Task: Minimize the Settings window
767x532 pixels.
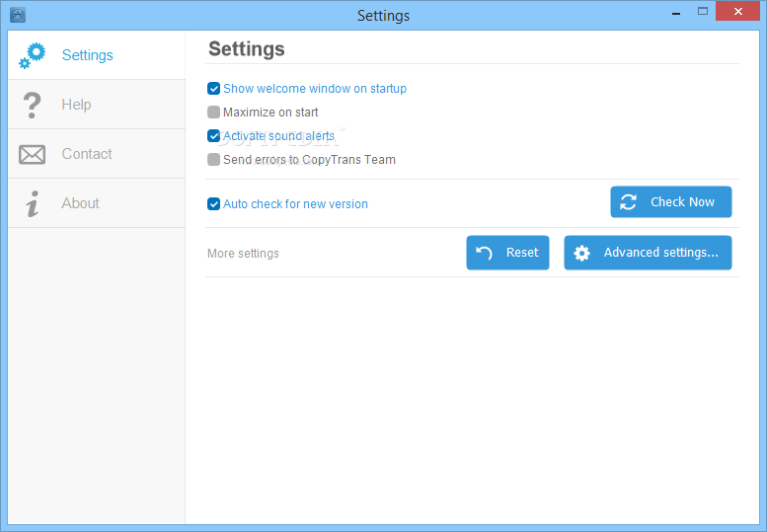Action: point(676,13)
